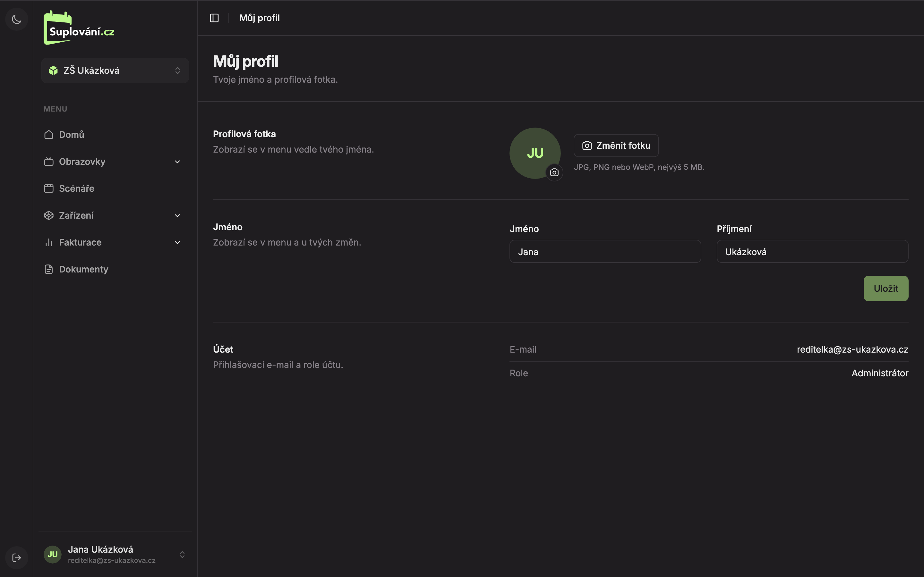Screen dimensions: 924x577
Task: Click the Příjmení field containing Ukázková
Action: 812,252
